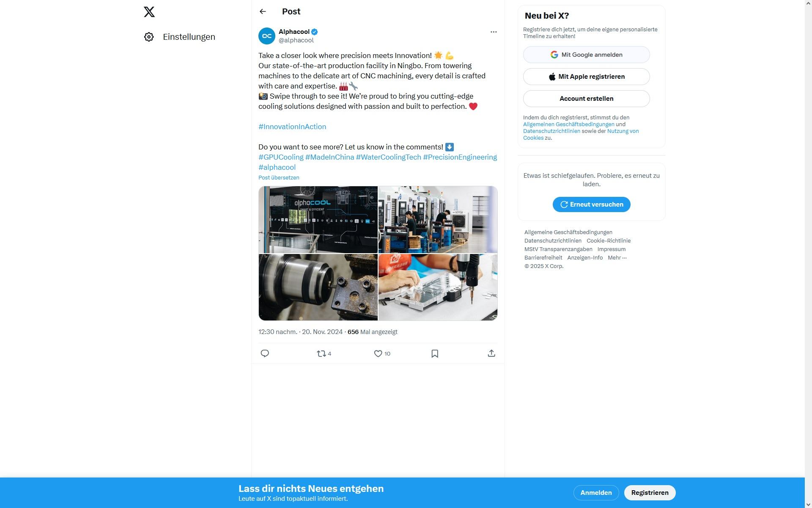Go back using the arrow icon
The image size is (812, 508).
[x=263, y=11]
